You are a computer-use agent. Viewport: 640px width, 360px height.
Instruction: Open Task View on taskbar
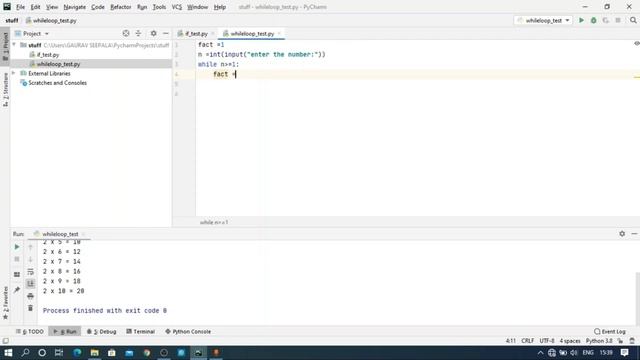59,353
